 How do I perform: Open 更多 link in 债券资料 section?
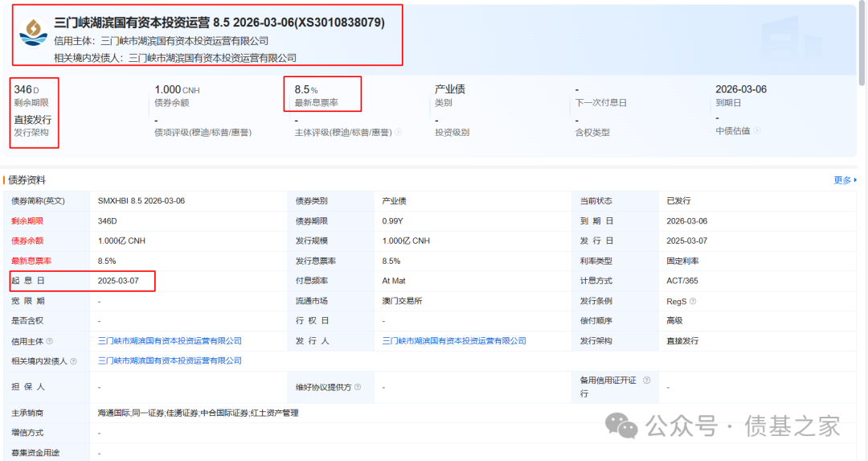pos(845,180)
